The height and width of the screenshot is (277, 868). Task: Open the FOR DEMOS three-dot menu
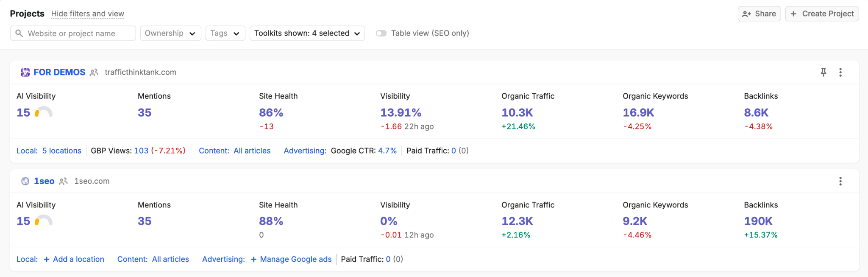click(840, 72)
